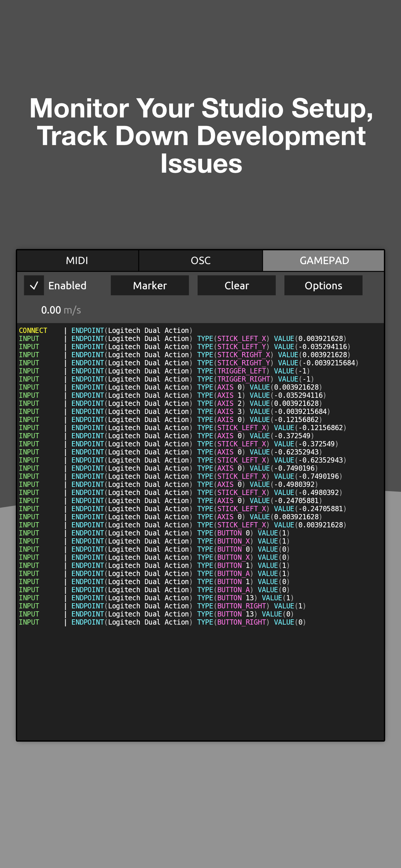
Task: Click the 0.00 m/s rate readout
Action: [61, 310]
